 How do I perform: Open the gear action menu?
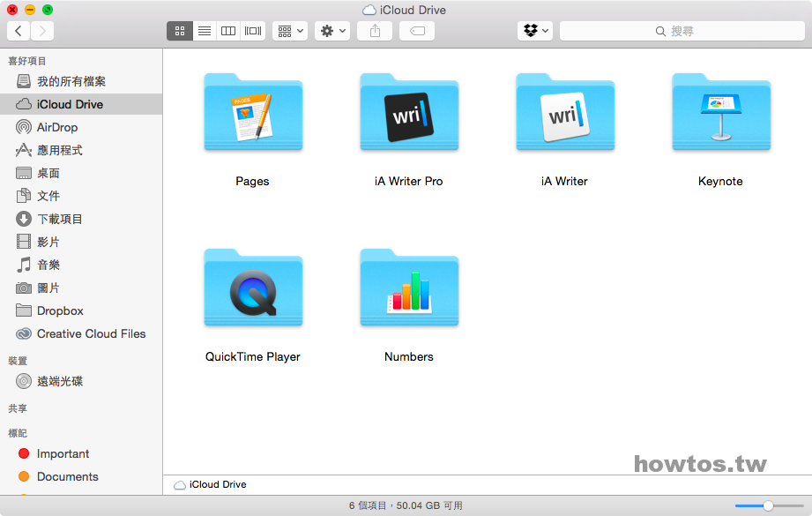(x=332, y=31)
